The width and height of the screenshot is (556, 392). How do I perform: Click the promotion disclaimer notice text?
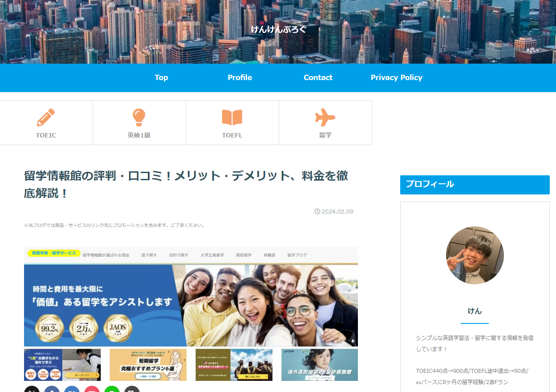(115, 225)
